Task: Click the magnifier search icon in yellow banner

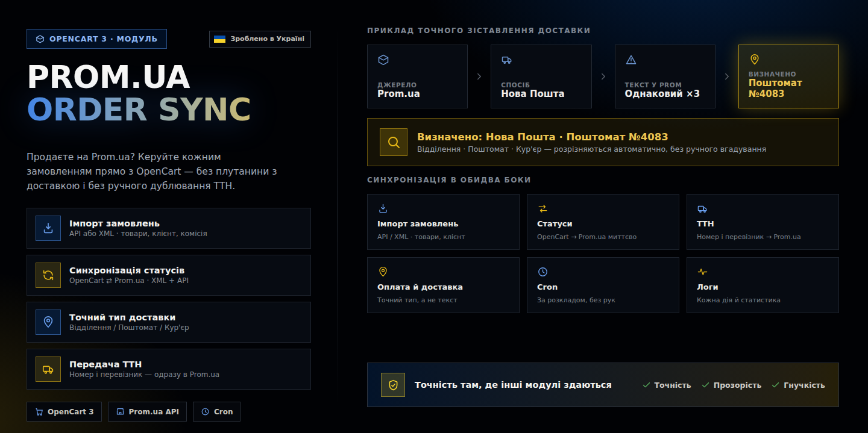Action: coord(394,142)
